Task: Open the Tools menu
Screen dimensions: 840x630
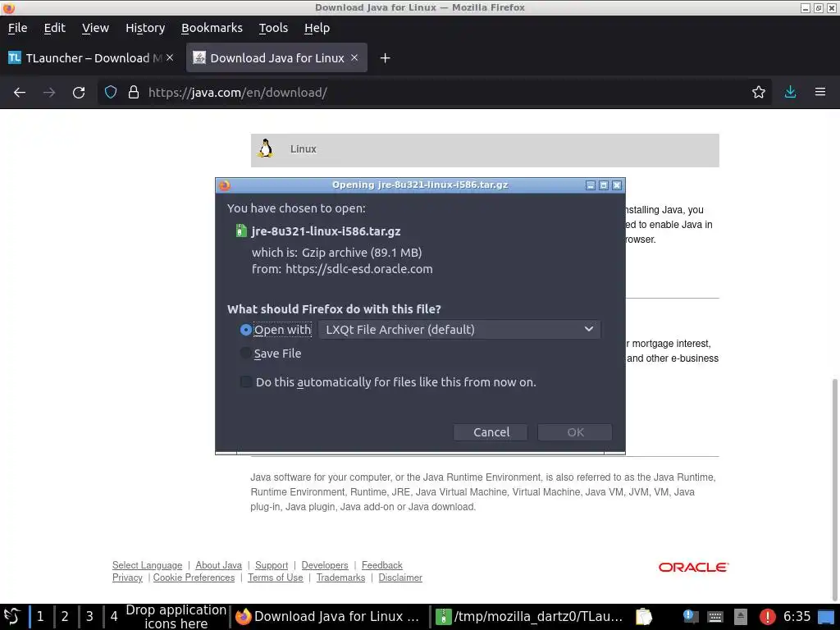Action: click(x=273, y=28)
